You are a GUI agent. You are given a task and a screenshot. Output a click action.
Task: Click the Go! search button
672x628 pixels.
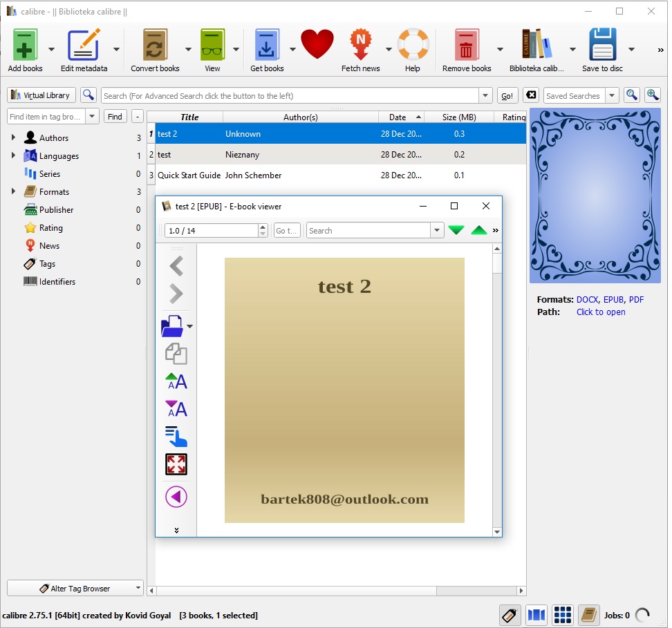507,95
